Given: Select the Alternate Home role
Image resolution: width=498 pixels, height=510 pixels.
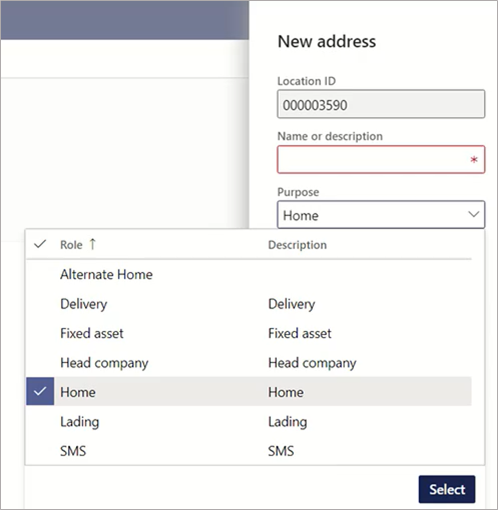Looking at the screenshot, I should coord(106,275).
